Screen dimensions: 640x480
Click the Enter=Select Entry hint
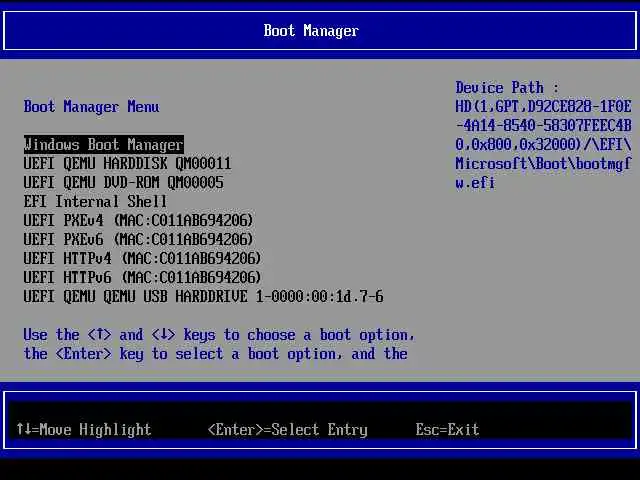click(x=288, y=430)
